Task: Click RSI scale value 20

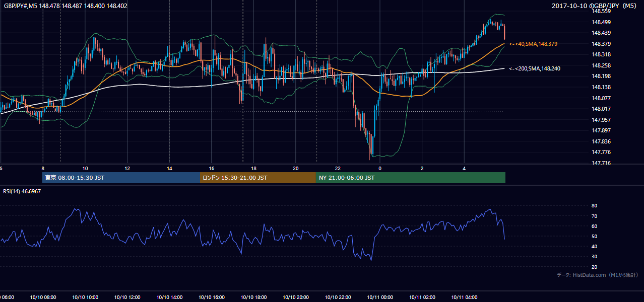Action: pos(595,267)
